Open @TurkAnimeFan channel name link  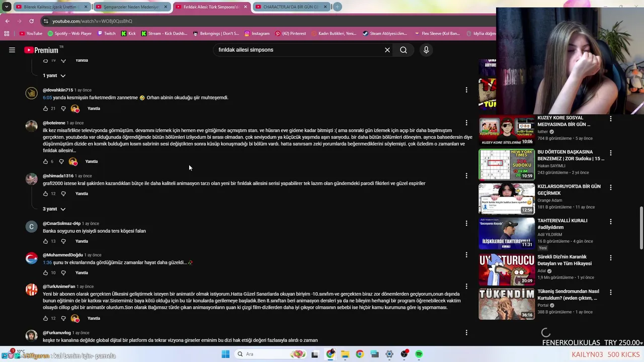[59, 287]
